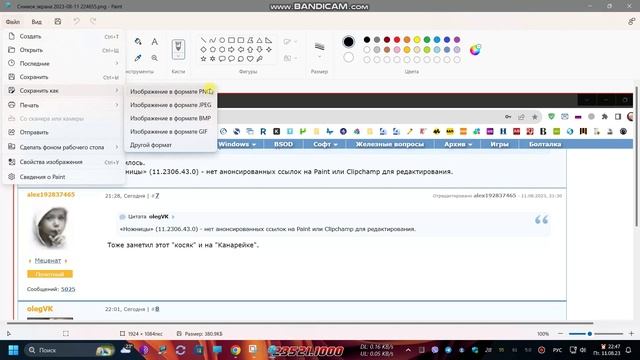Select the Text tool

coord(155,42)
